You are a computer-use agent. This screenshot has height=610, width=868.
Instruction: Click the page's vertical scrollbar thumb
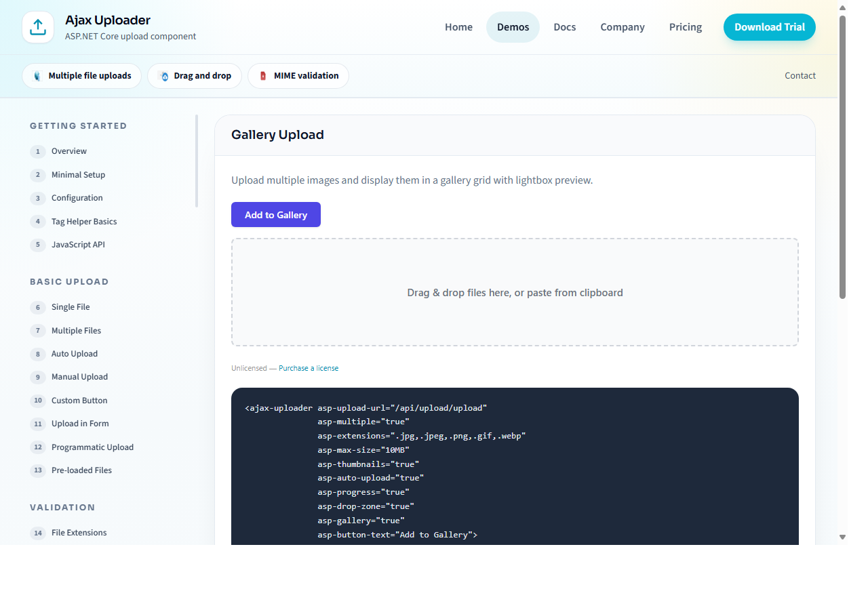pos(843,157)
